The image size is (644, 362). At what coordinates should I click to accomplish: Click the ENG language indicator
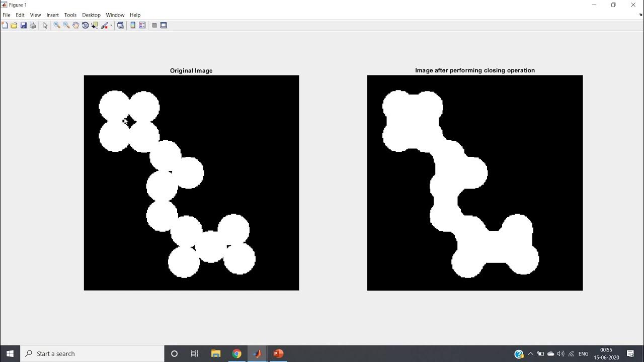[x=584, y=354]
